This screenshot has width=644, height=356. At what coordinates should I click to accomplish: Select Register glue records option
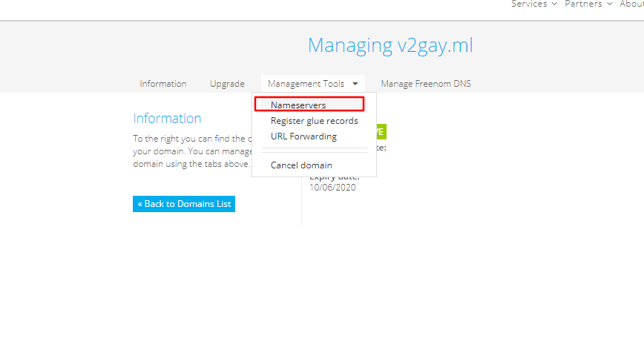[x=314, y=121]
